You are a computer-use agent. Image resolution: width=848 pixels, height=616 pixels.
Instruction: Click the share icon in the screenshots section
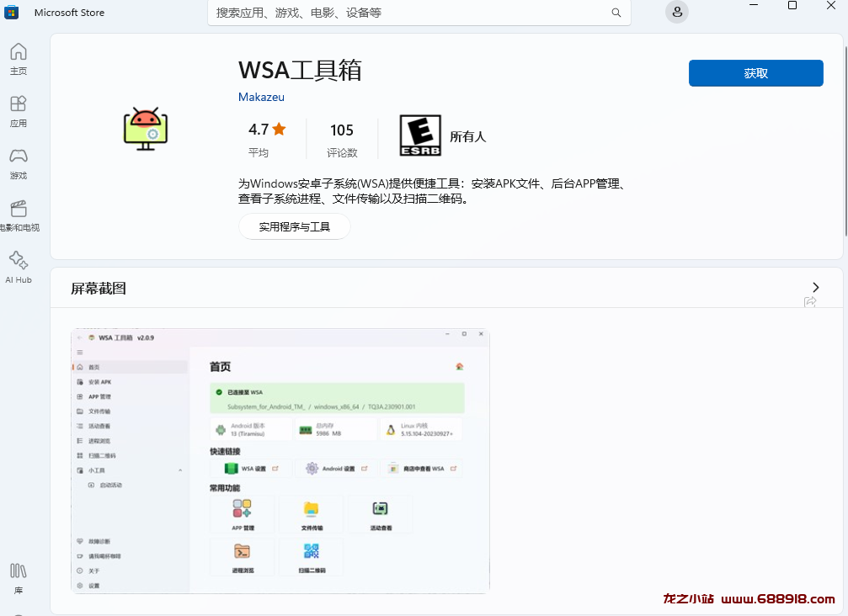click(809, 301)
